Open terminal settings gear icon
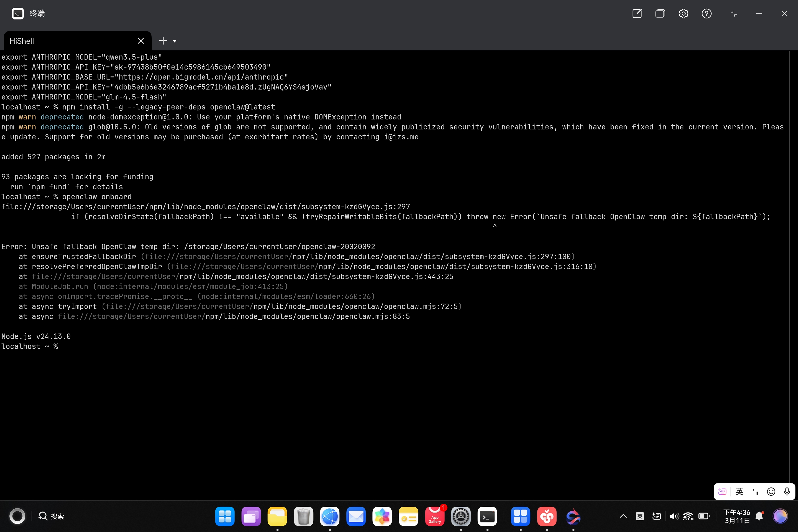 point(683,14)
